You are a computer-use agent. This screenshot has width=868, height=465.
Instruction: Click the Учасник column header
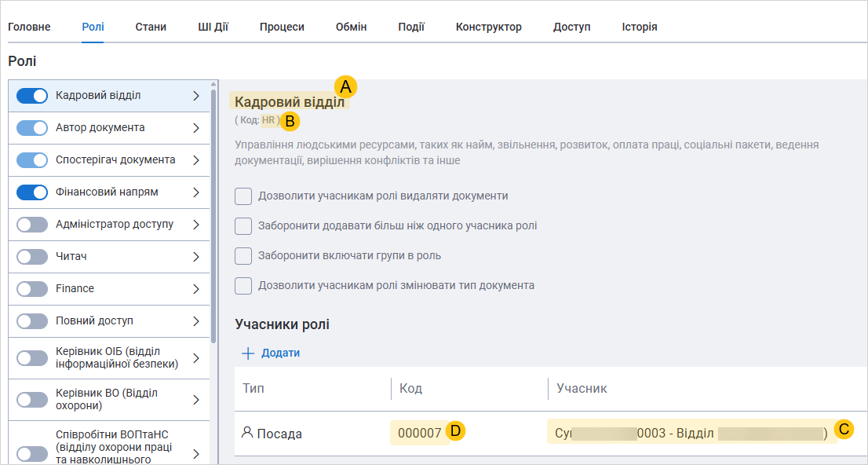click(582, 388)
